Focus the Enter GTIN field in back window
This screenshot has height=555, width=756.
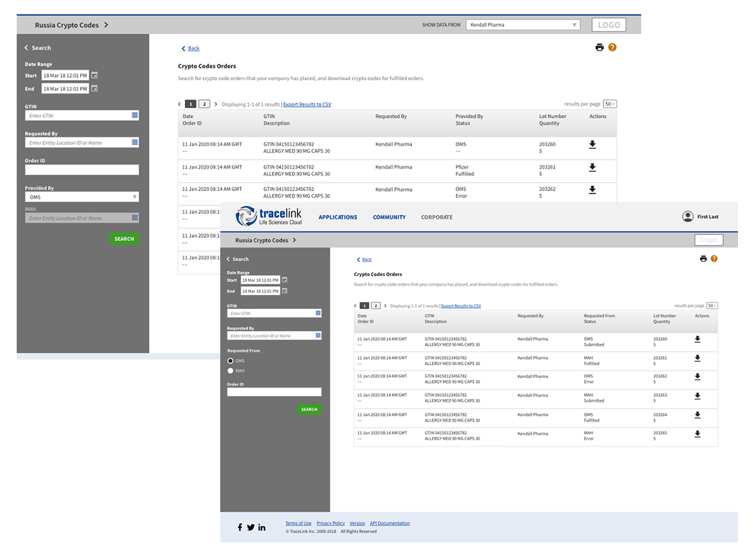pos(82,115)
